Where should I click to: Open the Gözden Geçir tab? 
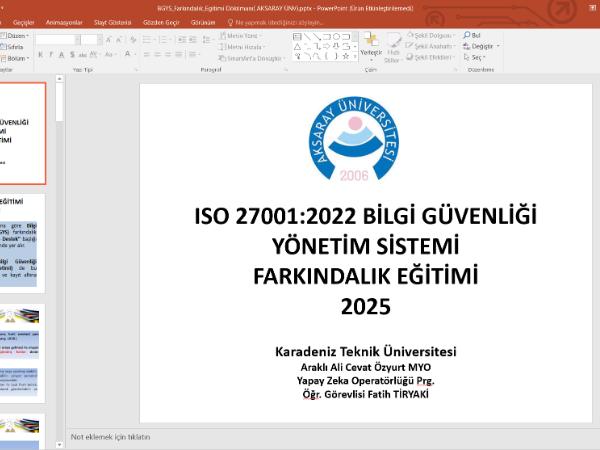(x=161, y=23)
